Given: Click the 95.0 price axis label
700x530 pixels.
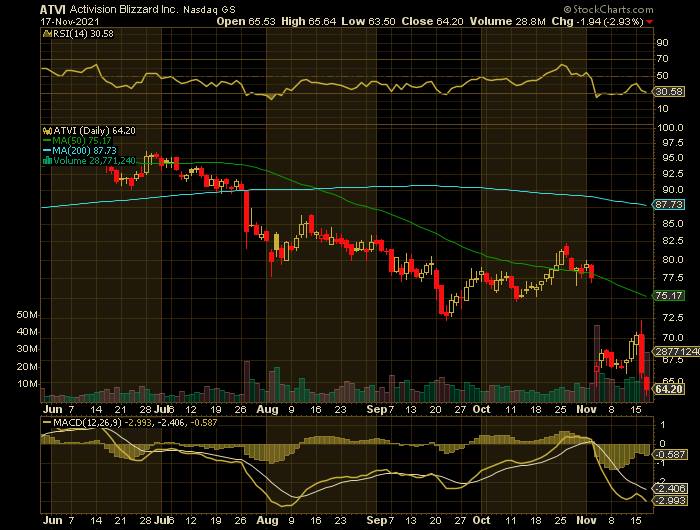Looking at the screenshot, I should (x=672, y=158).
